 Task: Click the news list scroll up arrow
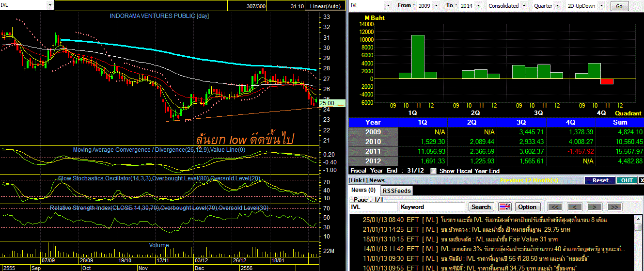(x=639, y=219)
